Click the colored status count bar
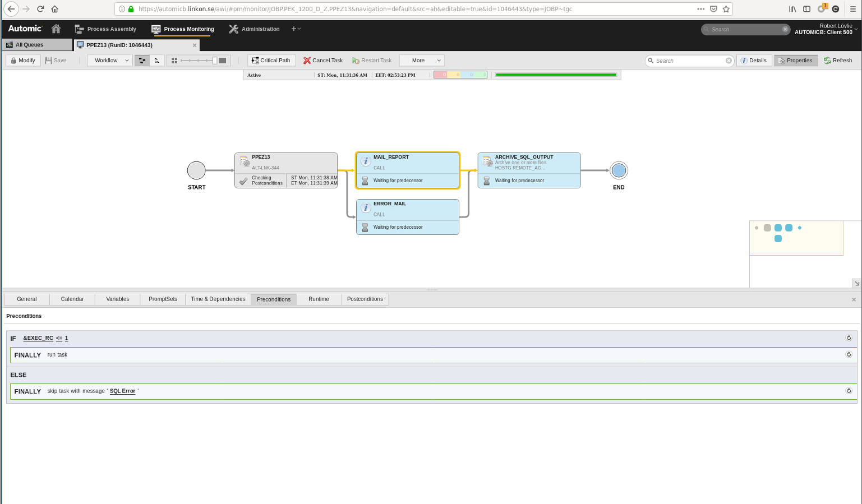The width and height of the screenshot is (862, 504). pos(460,75)
